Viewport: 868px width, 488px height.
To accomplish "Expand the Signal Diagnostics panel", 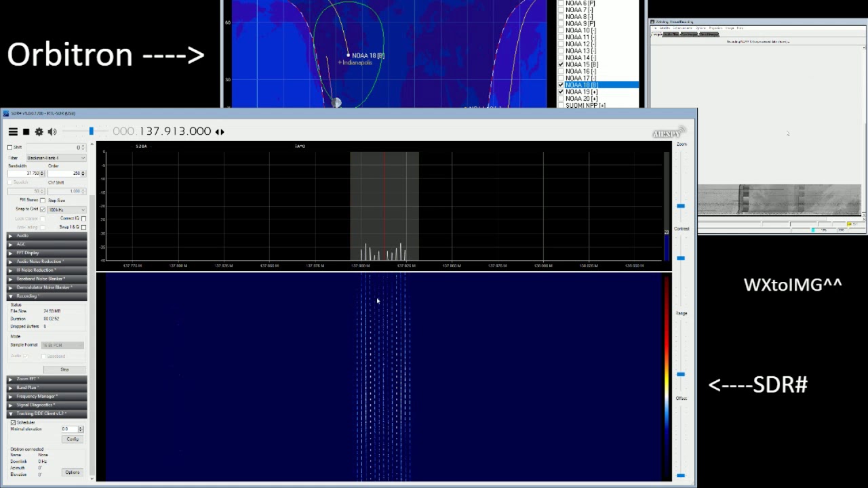I will [47, 405].
